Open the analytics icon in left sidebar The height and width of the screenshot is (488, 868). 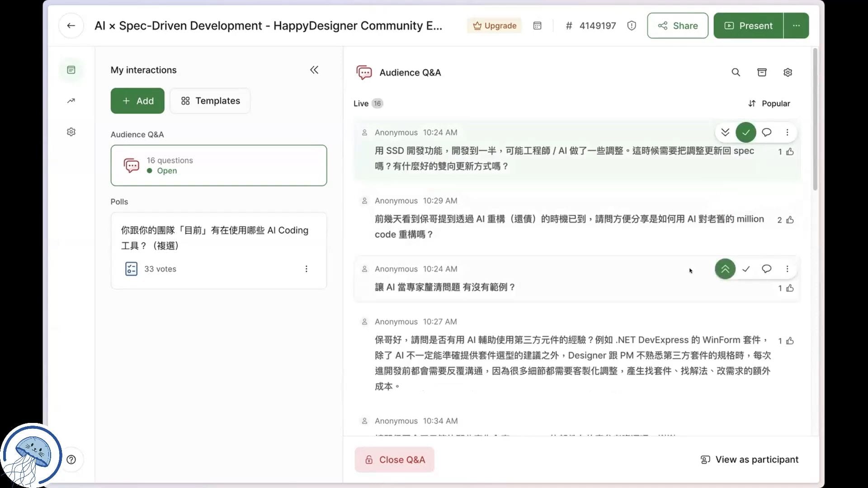tap(71, 101)
